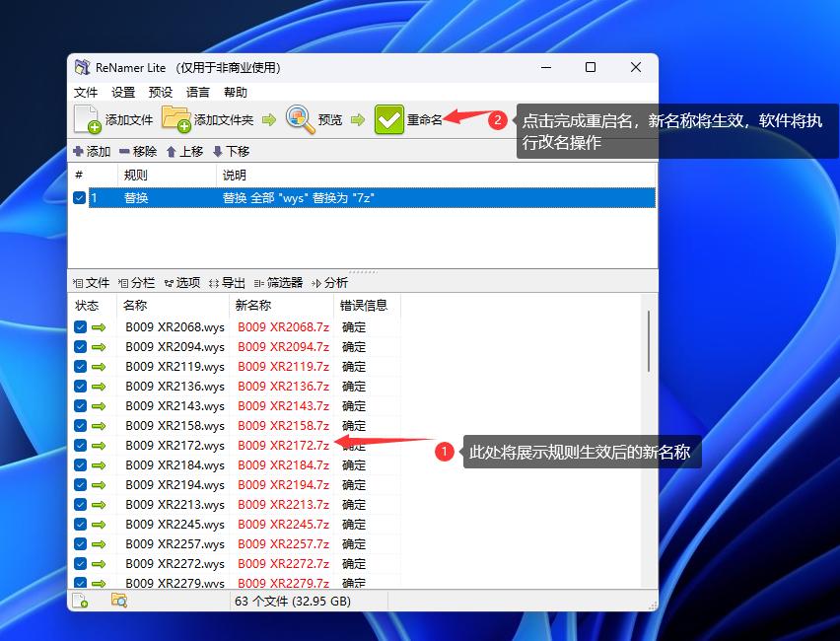840x641 pixels.
Task: Click the 规则 column header in rules list
Action: [167, 176]
